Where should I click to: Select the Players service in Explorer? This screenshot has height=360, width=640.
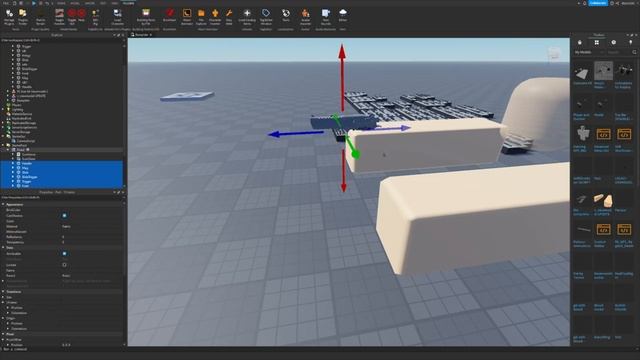click(16, 105)
